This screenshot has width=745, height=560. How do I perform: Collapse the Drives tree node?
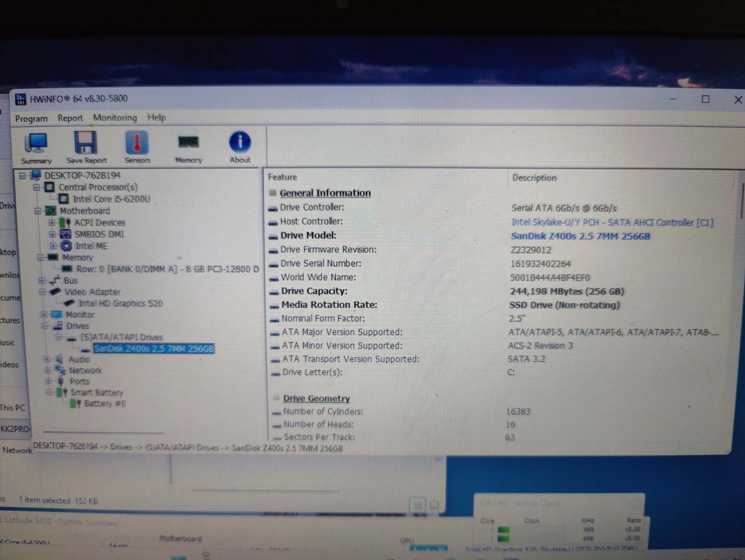click(x=45, y=326)
